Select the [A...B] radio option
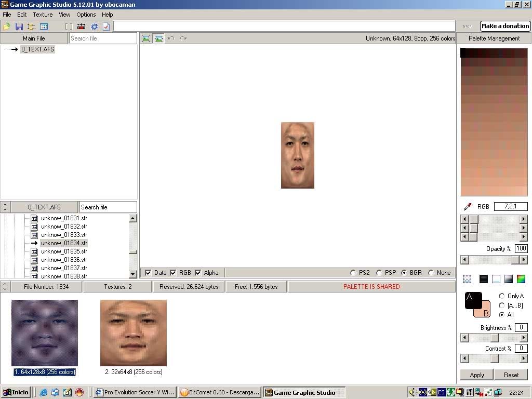This screenshot has width=532, height=399. pyautogui.click(x=501, y=305)
